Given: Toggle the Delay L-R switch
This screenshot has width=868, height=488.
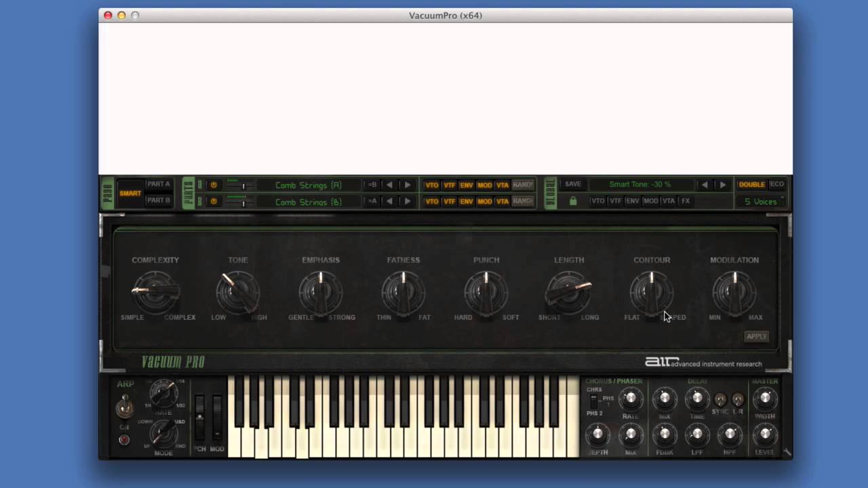Looking at the screenshot, I should pos(738,400).
